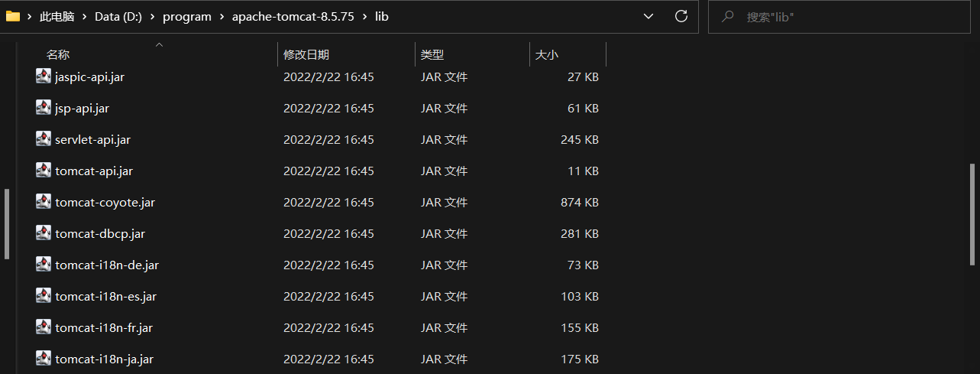Click the tomcat-i18n-es.jar file icon

(44, 296)
